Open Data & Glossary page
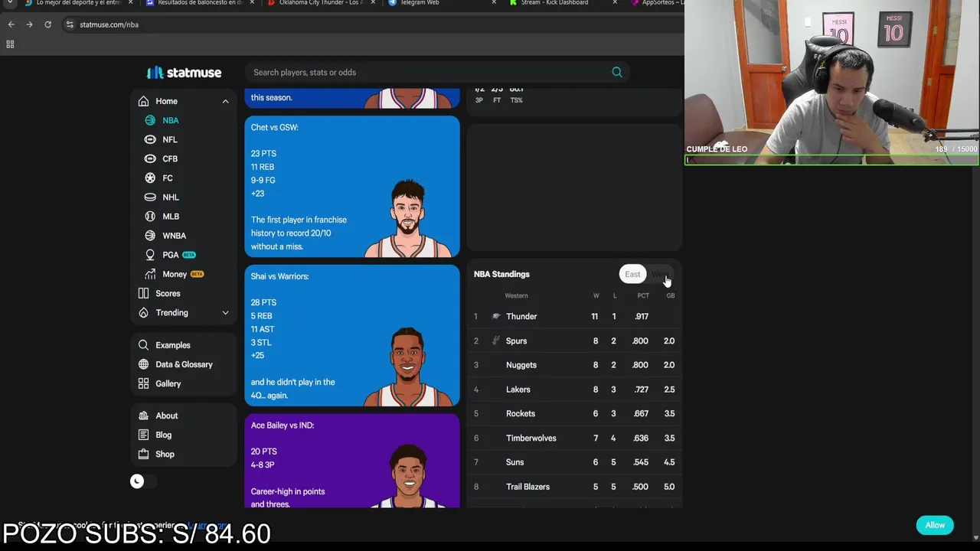980x551 pixels. click(184, 364)
